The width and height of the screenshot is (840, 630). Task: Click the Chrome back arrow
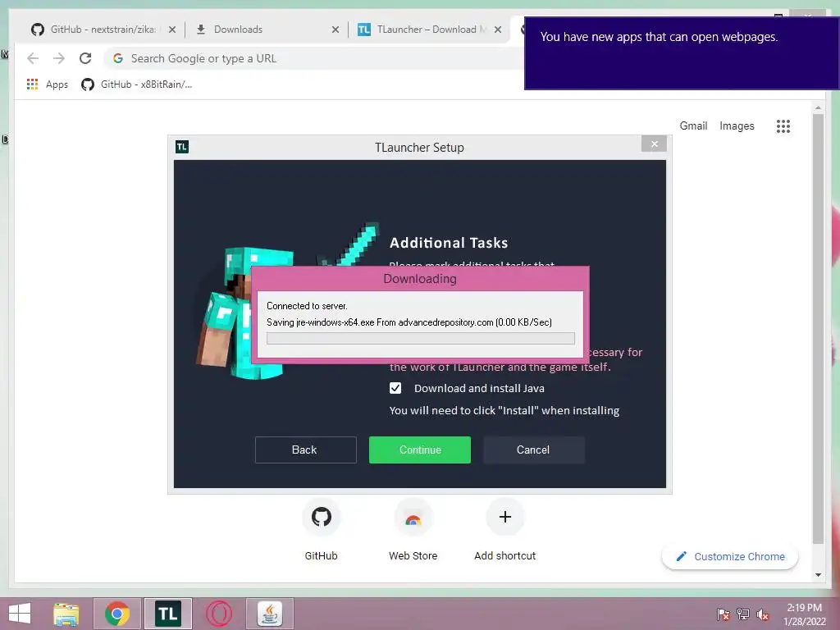33,58
